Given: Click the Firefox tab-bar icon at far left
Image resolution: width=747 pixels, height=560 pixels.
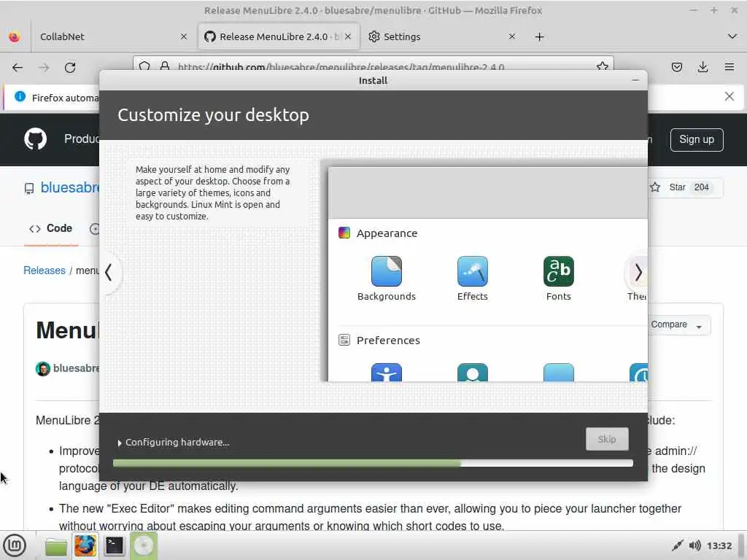Looking at the screenshot, I should pos(15,36).
